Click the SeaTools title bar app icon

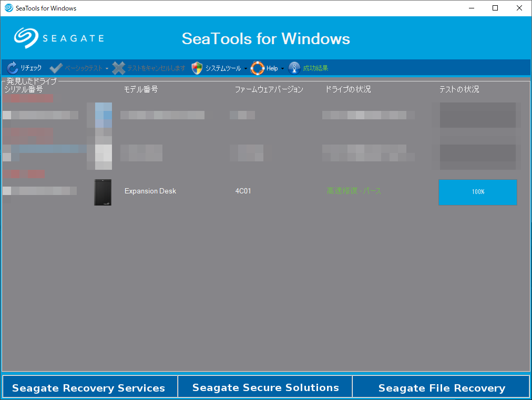pos(9,8)
